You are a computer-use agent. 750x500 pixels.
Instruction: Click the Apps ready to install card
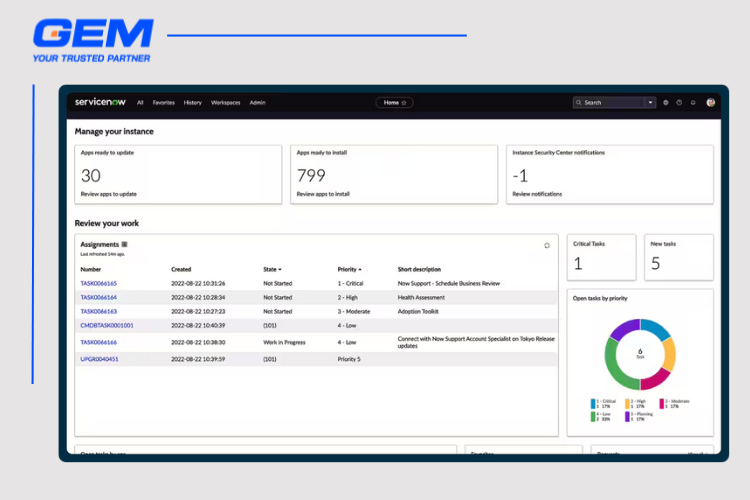coord(394,175)
